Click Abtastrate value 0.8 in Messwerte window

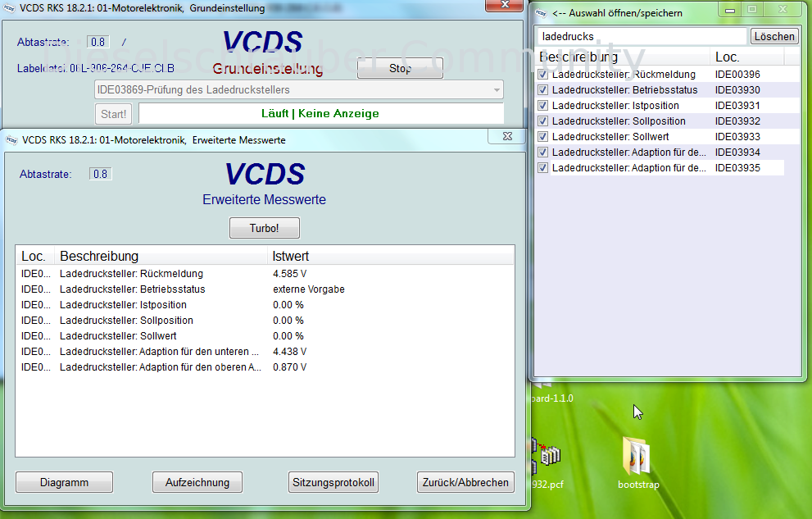tap(101, 174)
